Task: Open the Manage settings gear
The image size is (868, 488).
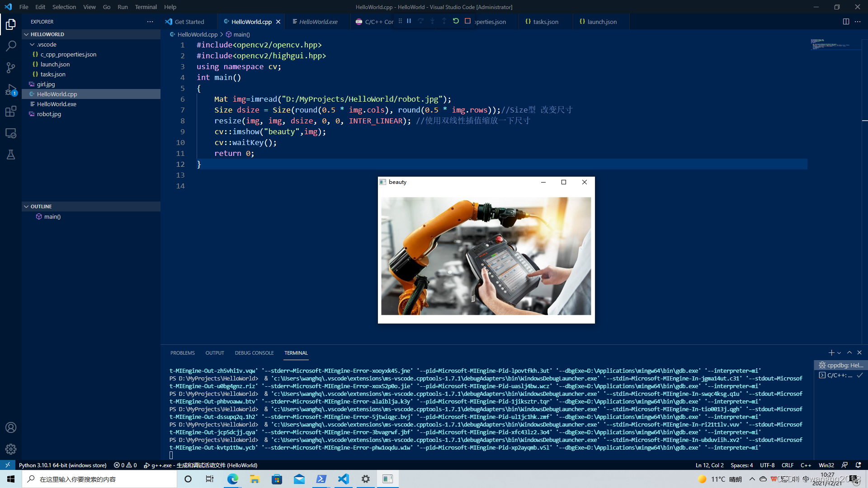Action: click(x=11, y=449)
